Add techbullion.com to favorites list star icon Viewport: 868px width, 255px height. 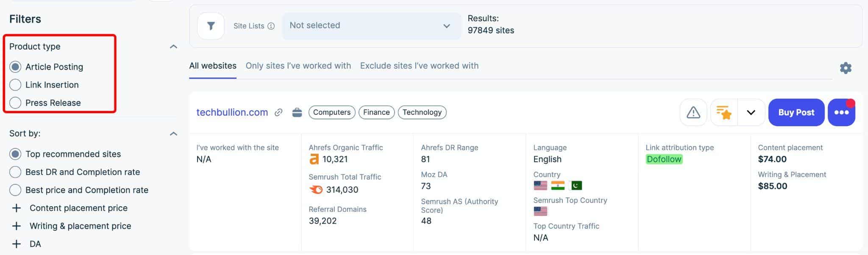[x=724, y=112]
